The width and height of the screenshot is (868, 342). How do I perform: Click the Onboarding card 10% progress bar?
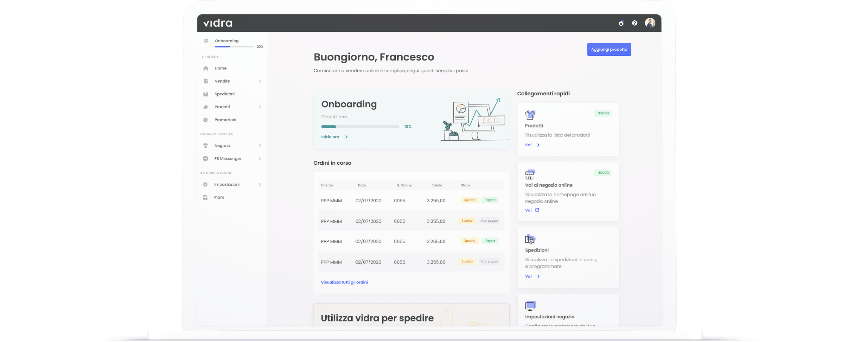click(x=360, y=127)
